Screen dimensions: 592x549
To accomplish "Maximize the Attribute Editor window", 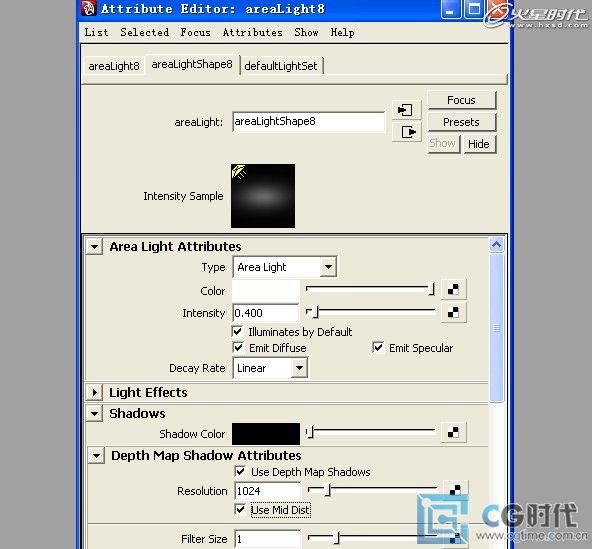I will click(474, 9).
